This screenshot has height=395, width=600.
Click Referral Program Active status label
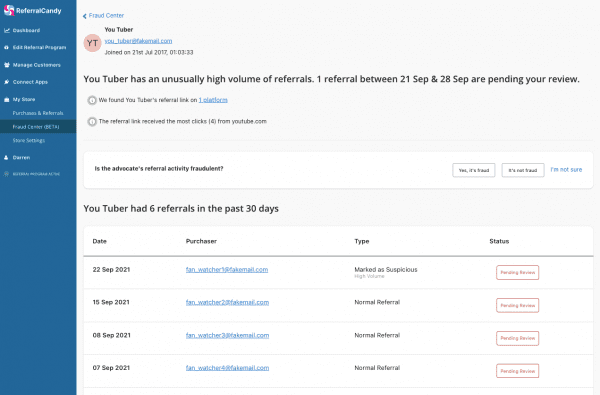pos(36,174)
